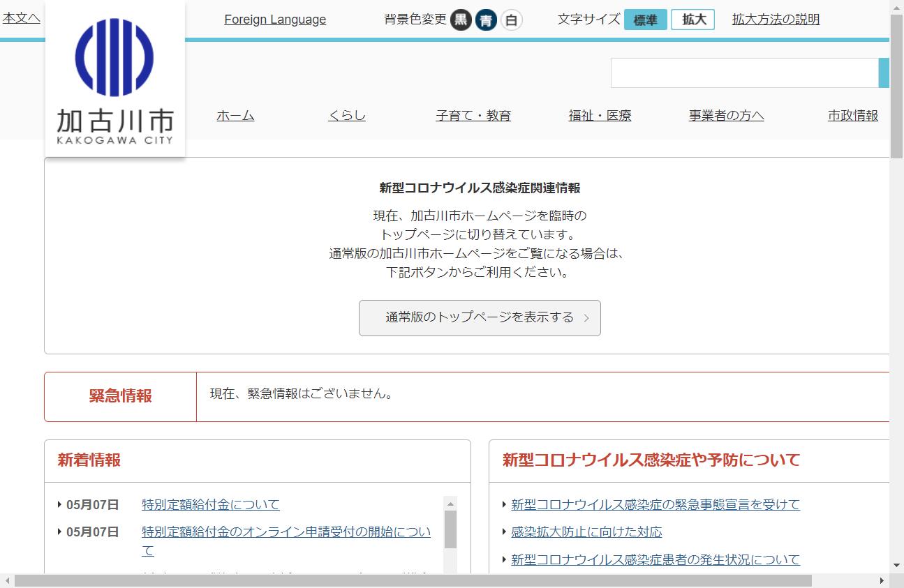The image size is (904, 588).
Task: Click into the site search field
Action: pos(743,73)
